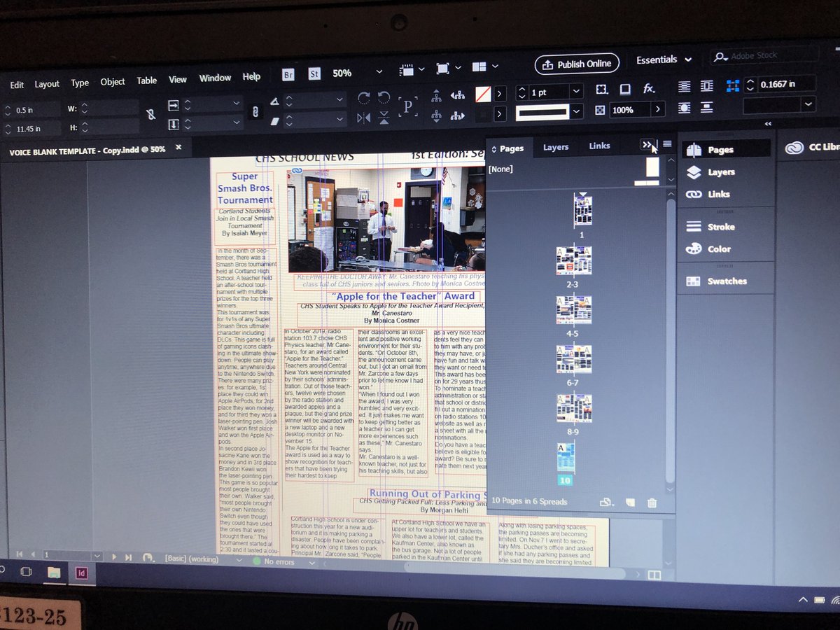Expand the Essentials workspace switcher
Screen dimensions: 840x630
(x=664, y=60)
